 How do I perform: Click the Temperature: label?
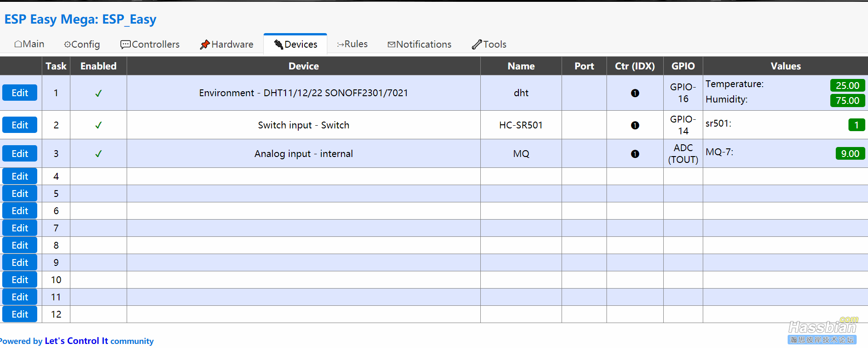click(735, 84)
